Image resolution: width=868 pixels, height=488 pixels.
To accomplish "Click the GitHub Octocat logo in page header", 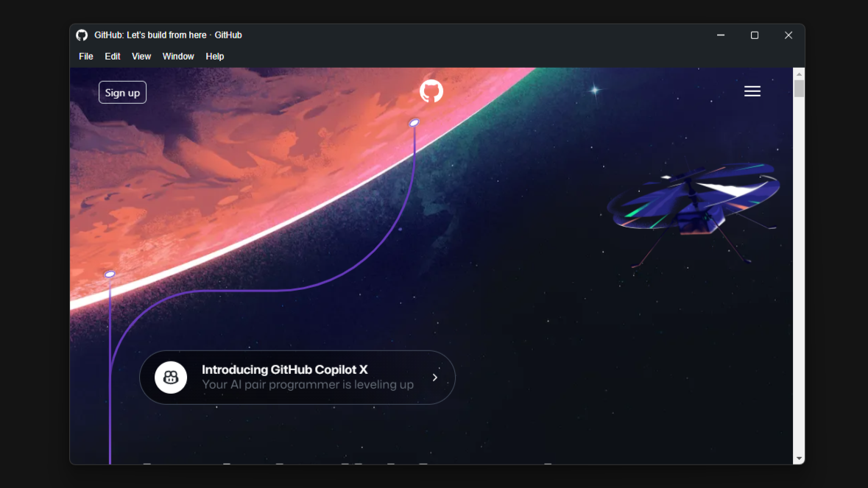I will coord(431,91).
